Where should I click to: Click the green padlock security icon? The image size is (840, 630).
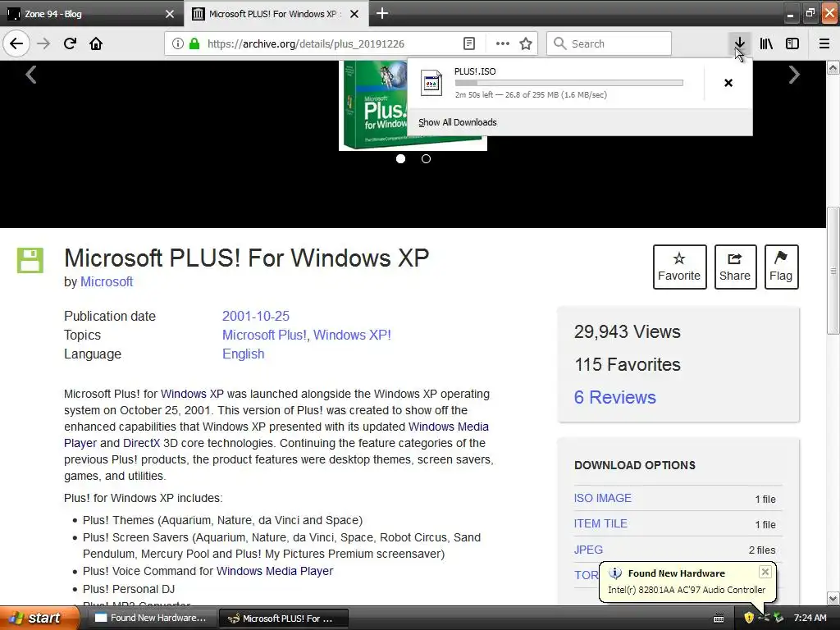point(194,43)
